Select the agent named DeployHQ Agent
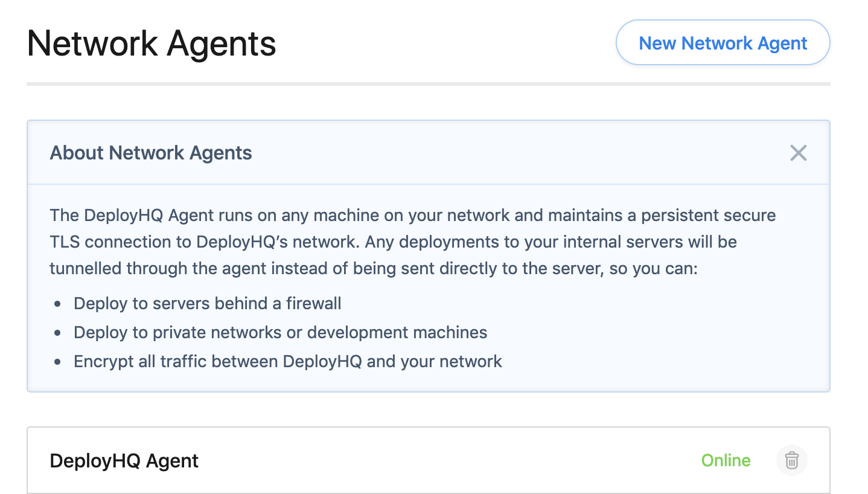Screen dimensions: 868x494 pos(123,460)
